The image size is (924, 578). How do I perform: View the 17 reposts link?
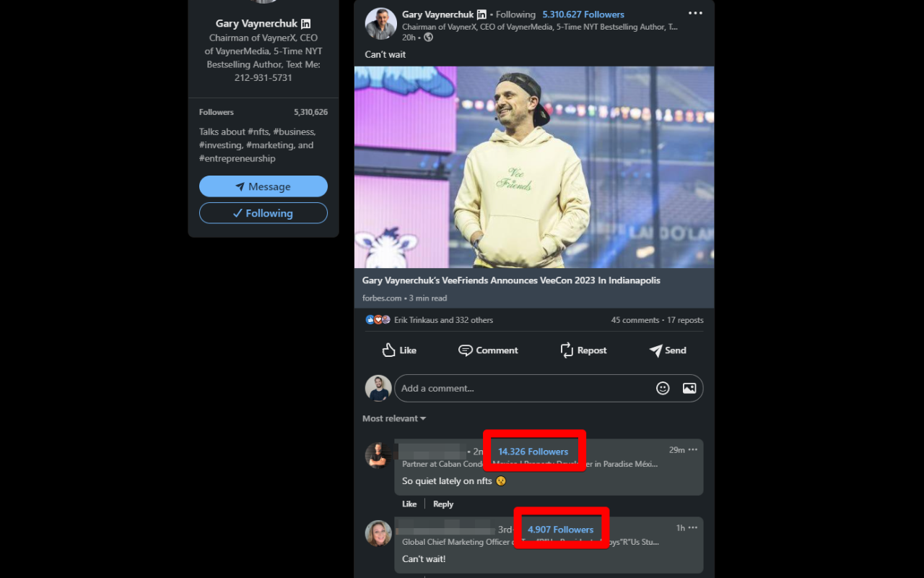click(x=685, y=320)
